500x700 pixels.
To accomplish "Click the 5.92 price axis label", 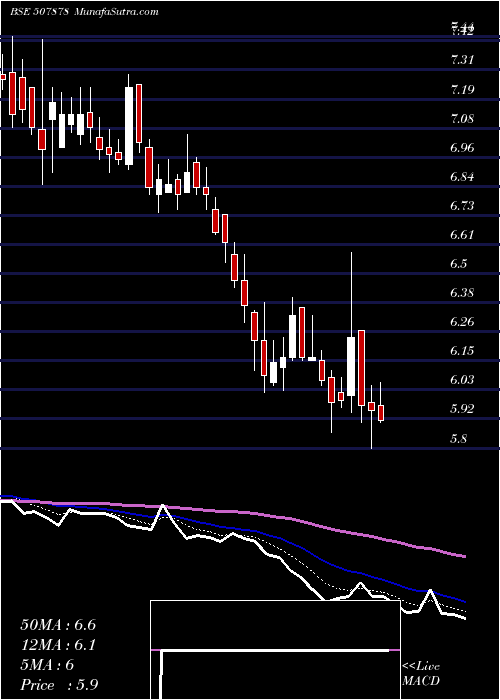I will point(462,409).
